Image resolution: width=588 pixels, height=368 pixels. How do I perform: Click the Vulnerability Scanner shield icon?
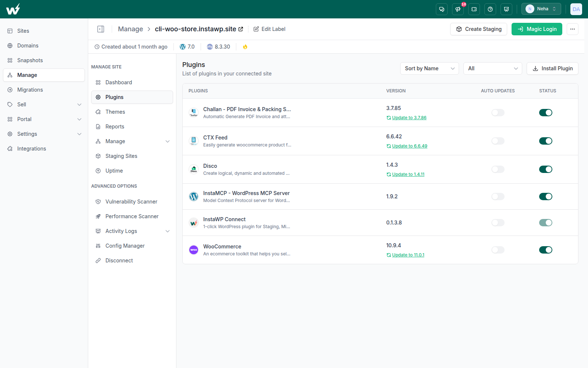(x=98, y=202)
